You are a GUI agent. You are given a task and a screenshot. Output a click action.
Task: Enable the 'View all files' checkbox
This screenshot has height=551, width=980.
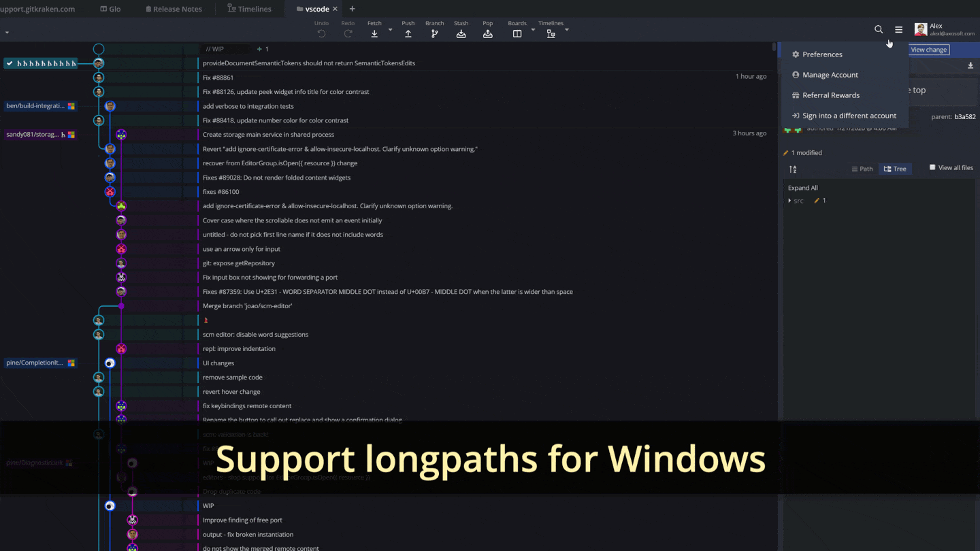click(x=932, y=167)
